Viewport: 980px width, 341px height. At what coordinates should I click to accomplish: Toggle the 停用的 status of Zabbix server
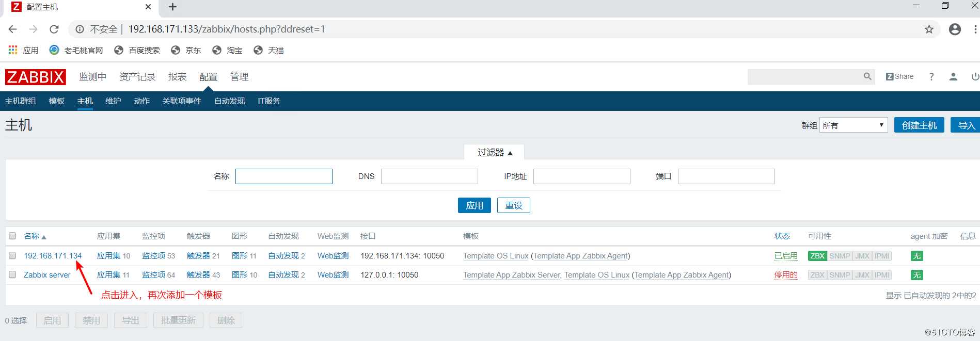[x=786, y=275]
